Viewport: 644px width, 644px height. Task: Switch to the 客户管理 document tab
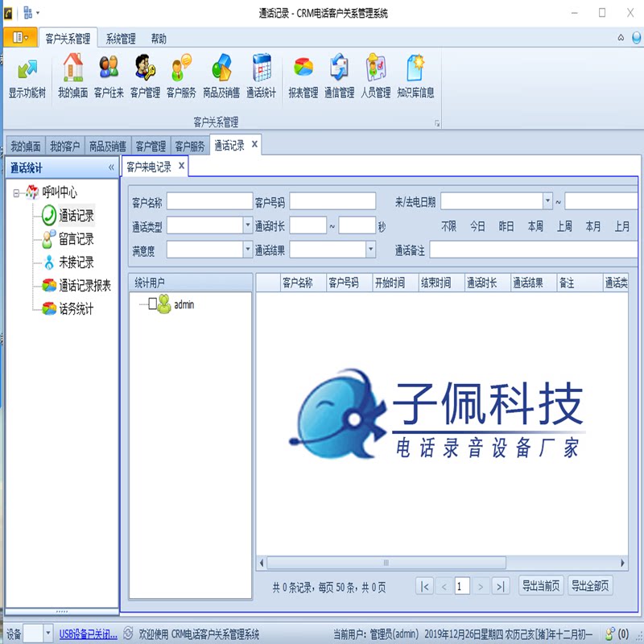151,146
